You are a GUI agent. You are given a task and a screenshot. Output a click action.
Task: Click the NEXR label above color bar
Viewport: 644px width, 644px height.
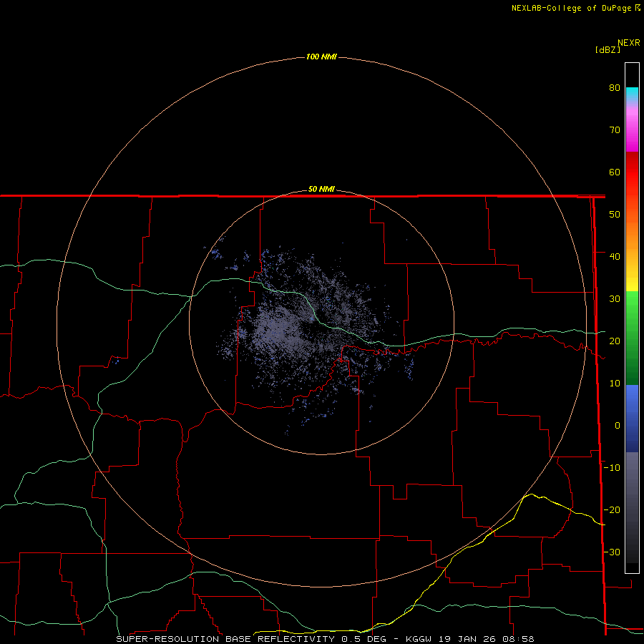[x=629, y=43]
